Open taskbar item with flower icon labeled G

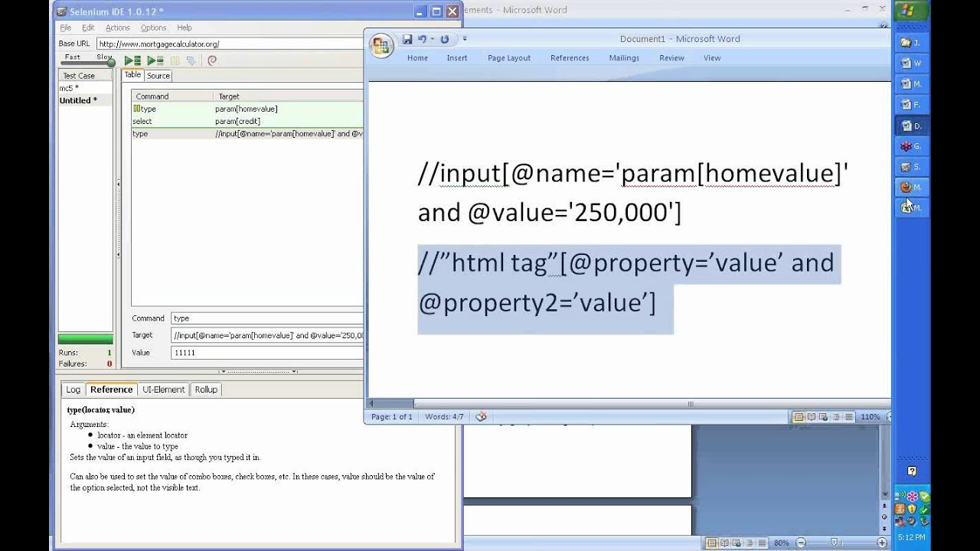coord(911,146)
